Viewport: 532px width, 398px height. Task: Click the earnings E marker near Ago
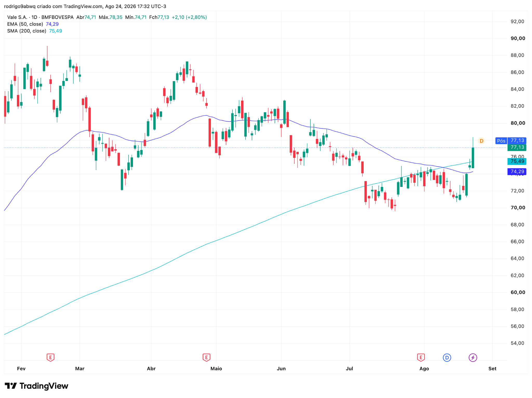click(x=421, y=357)
